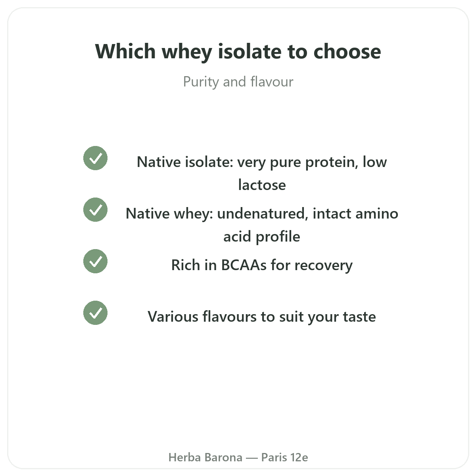Click the word 'taste' in last item
476x476 pixels.
[x=359, y=317]
